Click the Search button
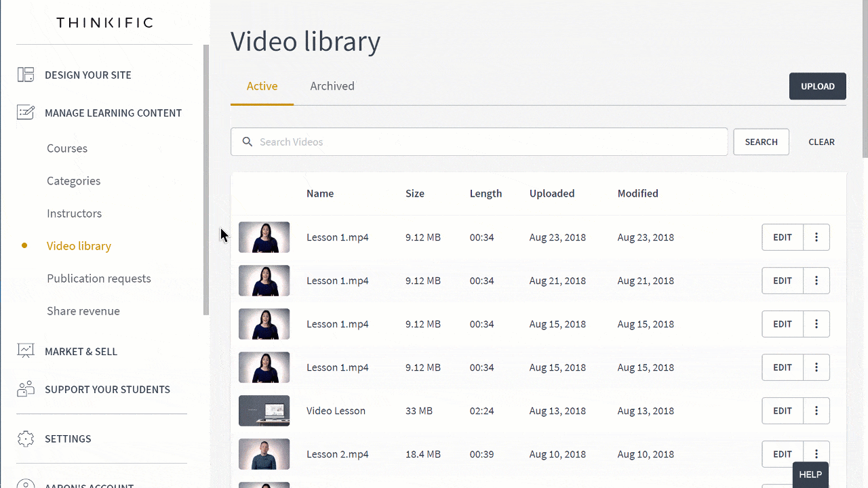The height and width of the screenshot is (488, 868). click(x=761, y=142)
